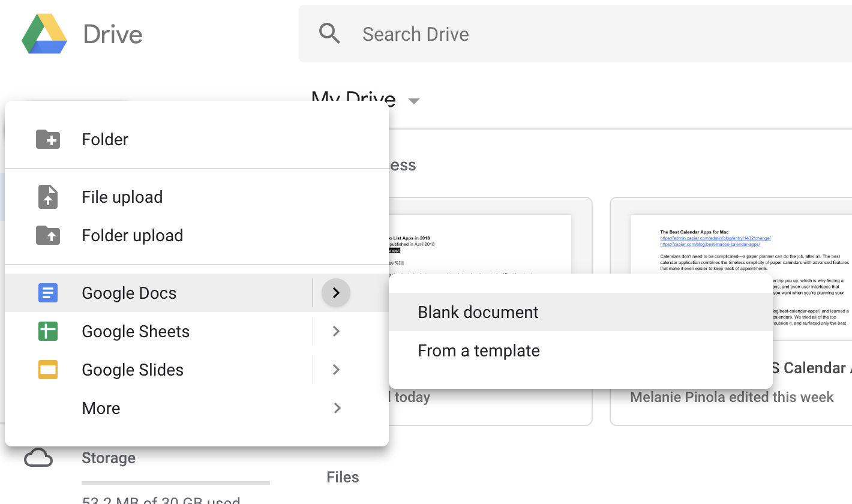Choose From a template option
Image resolution: width=852 pixels, height=504 pixels.
tap(581, 350)
